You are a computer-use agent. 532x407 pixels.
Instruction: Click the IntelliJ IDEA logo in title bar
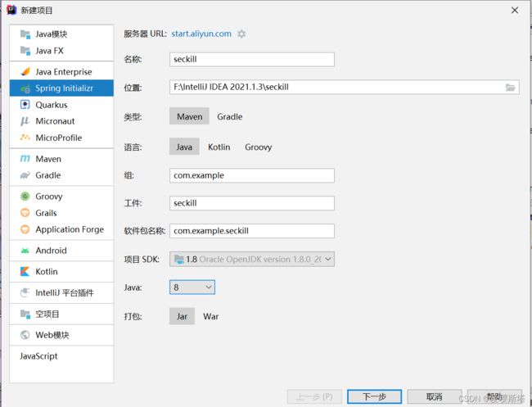pyautogui.click(x=11, y=10)
